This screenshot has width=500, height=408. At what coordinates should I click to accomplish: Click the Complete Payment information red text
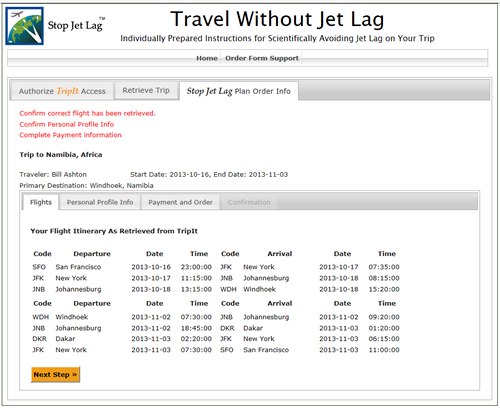(x=70, y=135)
